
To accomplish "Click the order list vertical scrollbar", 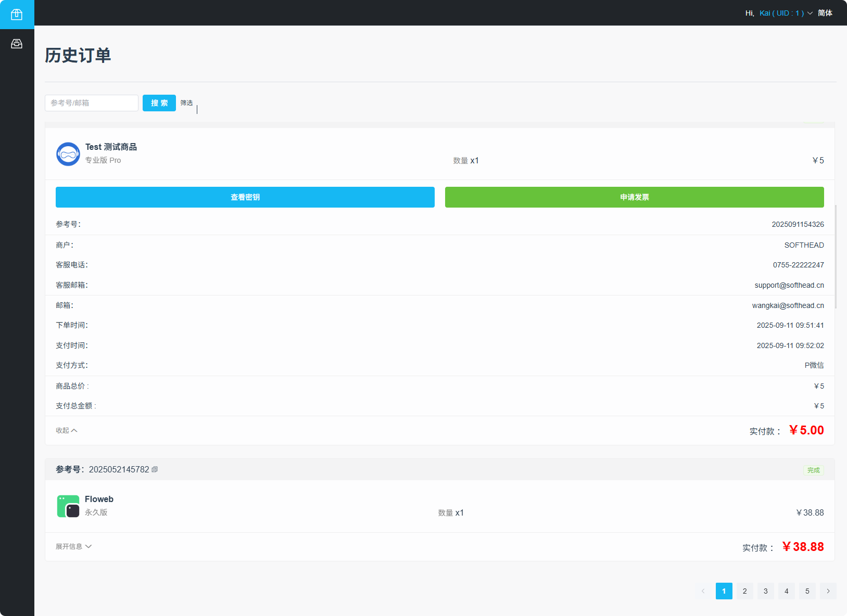I will pos(836,256).
